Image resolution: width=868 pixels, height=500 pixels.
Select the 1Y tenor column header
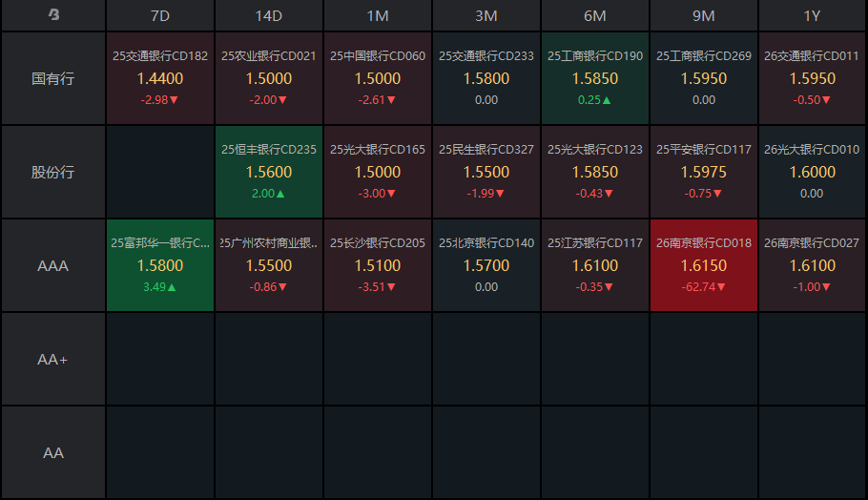click(x=813, y=15)
